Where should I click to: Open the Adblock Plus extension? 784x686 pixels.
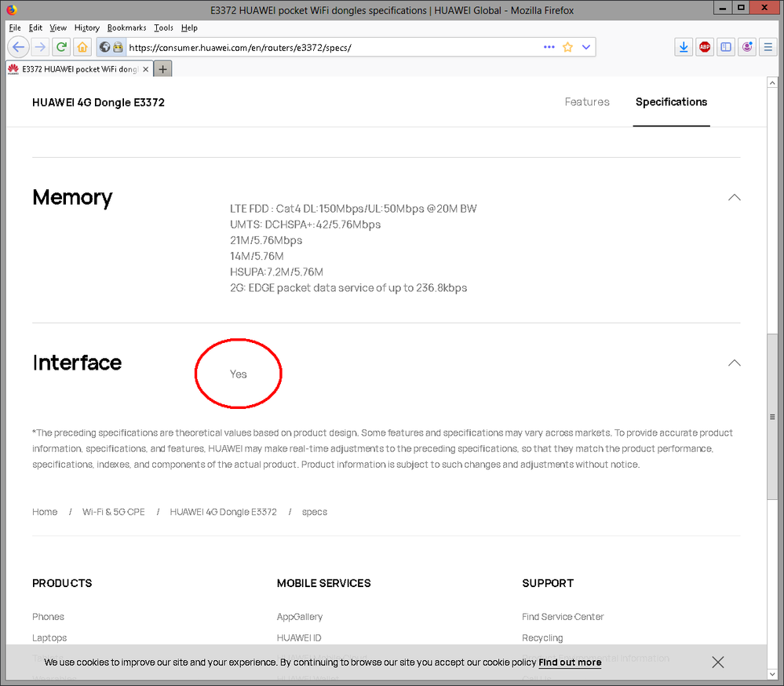705,47
